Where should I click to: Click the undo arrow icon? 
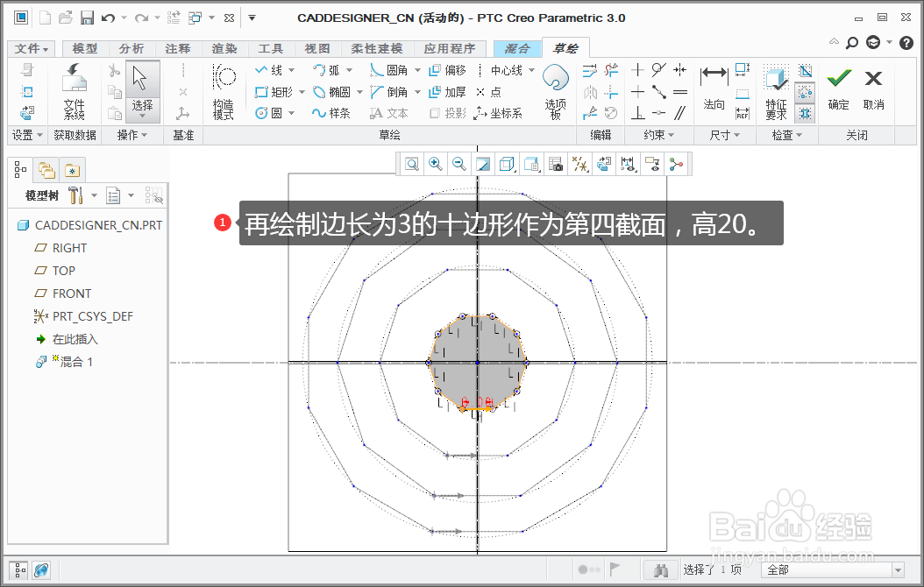pos(108,18)
